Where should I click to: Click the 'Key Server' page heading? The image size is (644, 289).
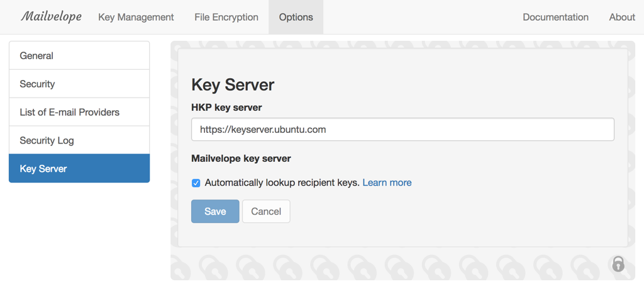233,85
